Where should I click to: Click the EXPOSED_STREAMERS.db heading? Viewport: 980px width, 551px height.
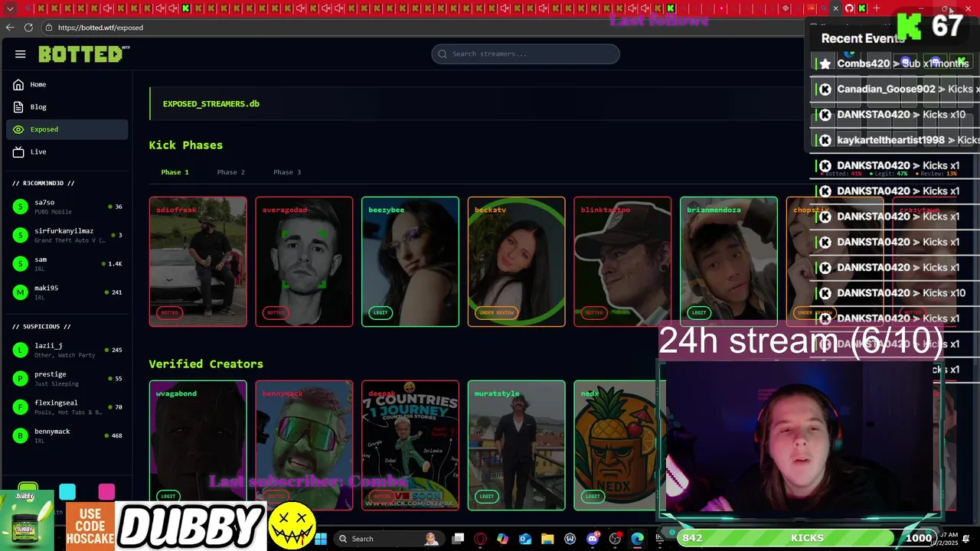point(211,103)
